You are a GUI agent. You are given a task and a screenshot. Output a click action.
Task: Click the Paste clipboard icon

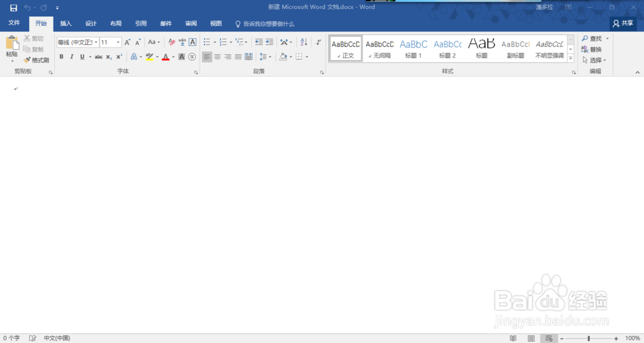[12, 43]
